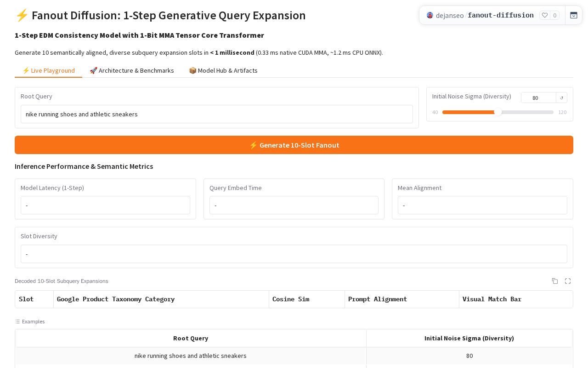Click the dejanseo profile avatar icon
588x368 pixels.
(x=430, y=15)
